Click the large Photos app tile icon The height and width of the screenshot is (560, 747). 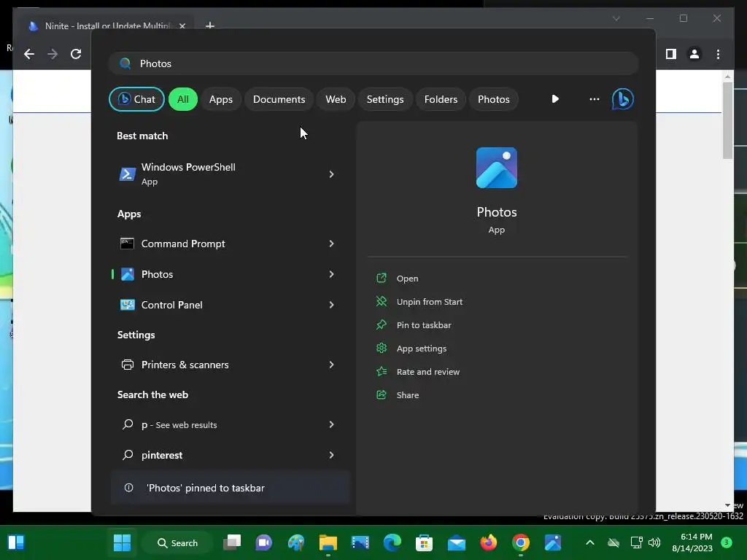(496, 168)
